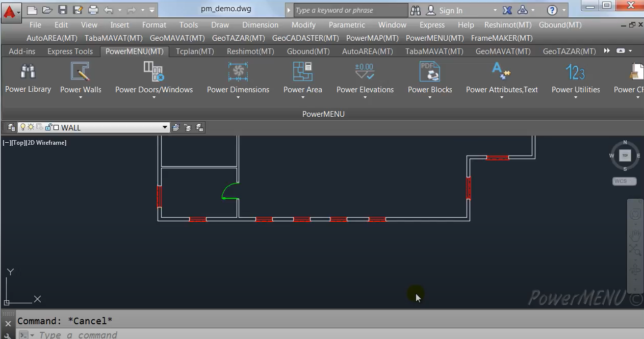Viewport: 644px width, 339px height.
Task: Open the Parametric menu
Action: click(x=347, y=24)
